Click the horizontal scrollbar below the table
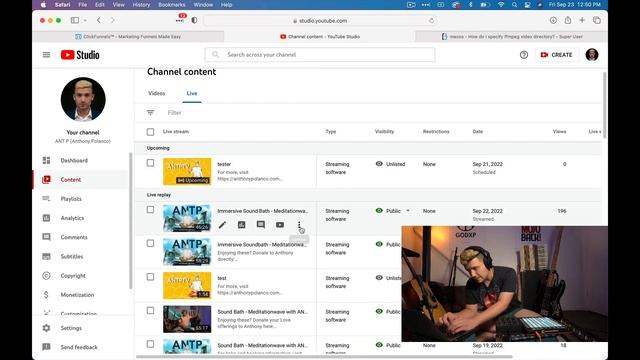 (x=324, y=357)
